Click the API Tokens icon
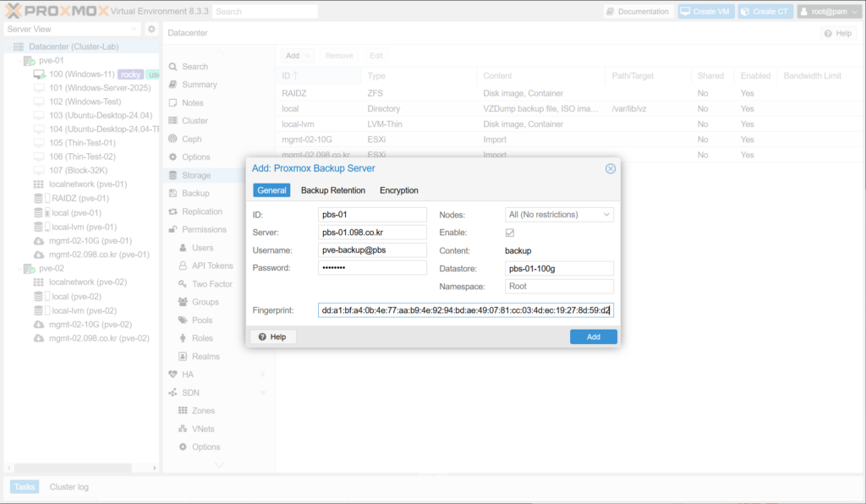The width and height of the screenshot is (866, 504). 183,266
